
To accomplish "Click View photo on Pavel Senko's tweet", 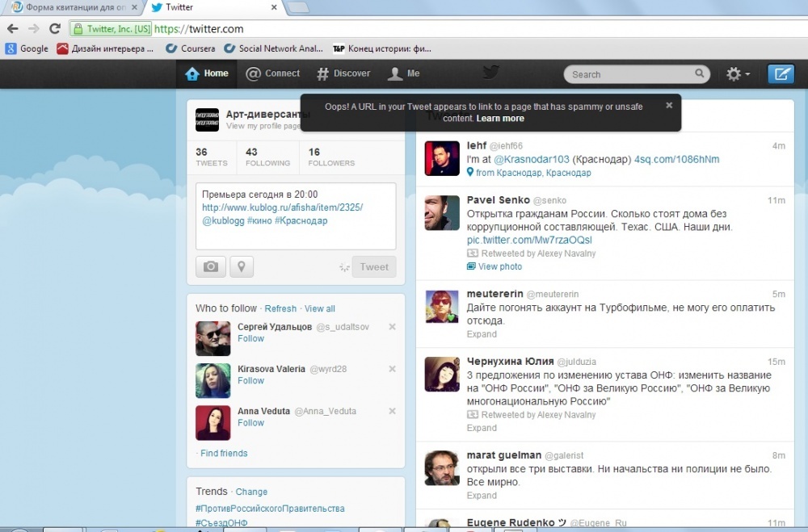I will click(494, 266).
